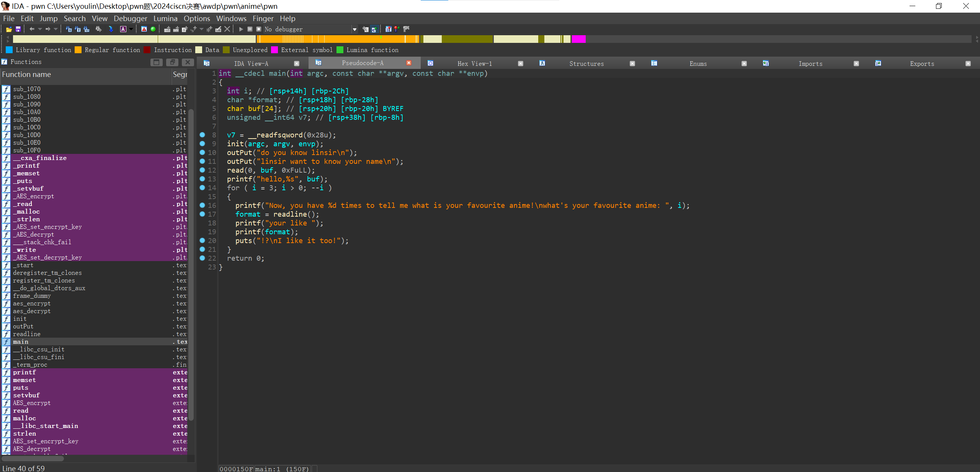The width and height of the screenshot is (980, 472).
Task: Click the breakpoint list icon
Action: tap(388, 29)
